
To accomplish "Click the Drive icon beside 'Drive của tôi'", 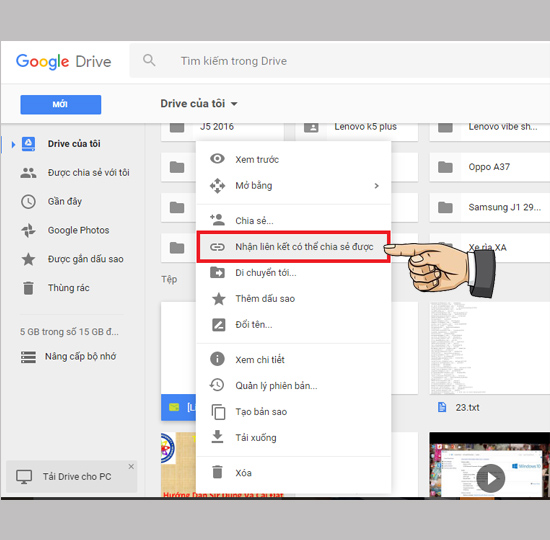I will (x=28, y=144).
